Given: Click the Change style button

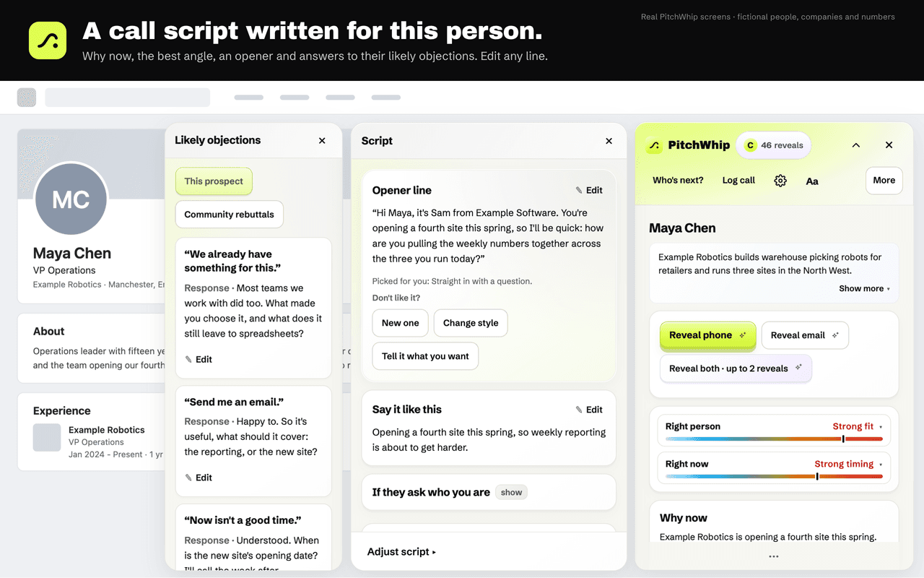Looking at the screenshot, I should (x=471, y=323).
